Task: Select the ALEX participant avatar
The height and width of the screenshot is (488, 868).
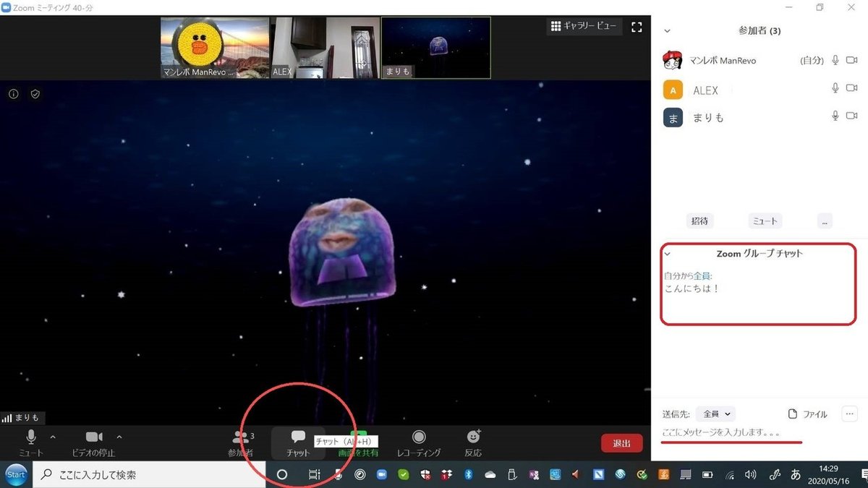Action: pyautogui.click(x=673, y=90)
